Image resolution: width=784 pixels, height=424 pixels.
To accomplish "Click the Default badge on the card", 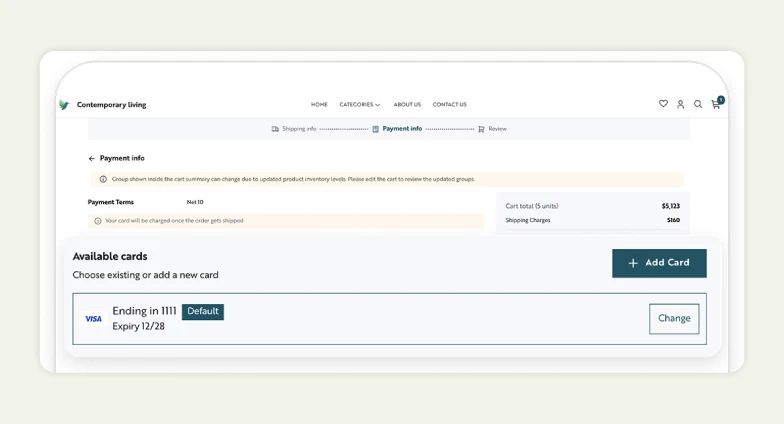I will (202, 312).
